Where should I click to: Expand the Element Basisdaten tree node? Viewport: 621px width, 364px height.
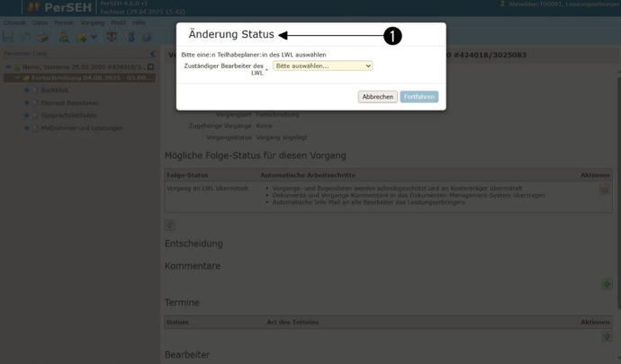(27, 102)
